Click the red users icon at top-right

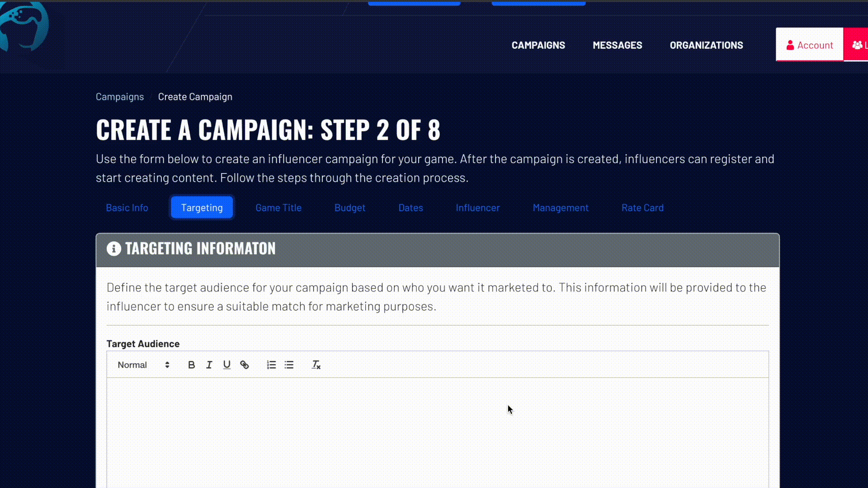click(x=858, y=45)
